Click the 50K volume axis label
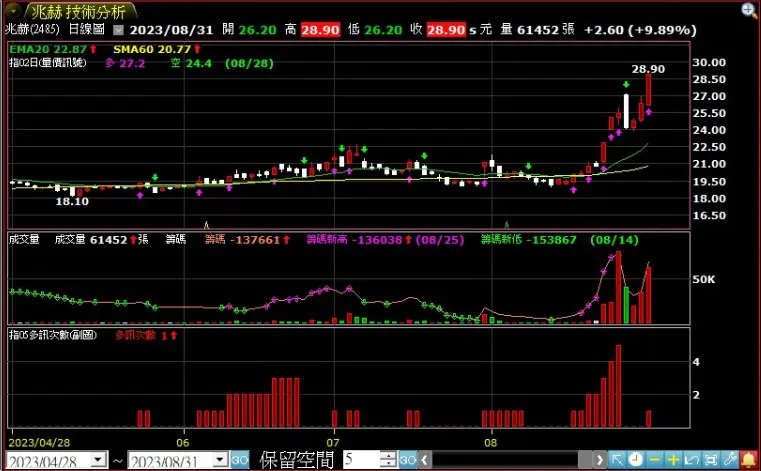The width and height of the screenshot is (761, 471). 704,279
